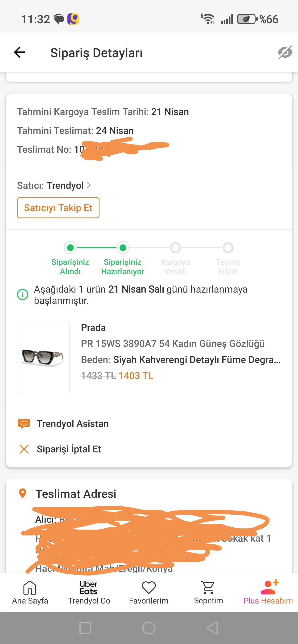Open the Trendyol seller page chevron
The image size is (298, 644).
(89, 185)
